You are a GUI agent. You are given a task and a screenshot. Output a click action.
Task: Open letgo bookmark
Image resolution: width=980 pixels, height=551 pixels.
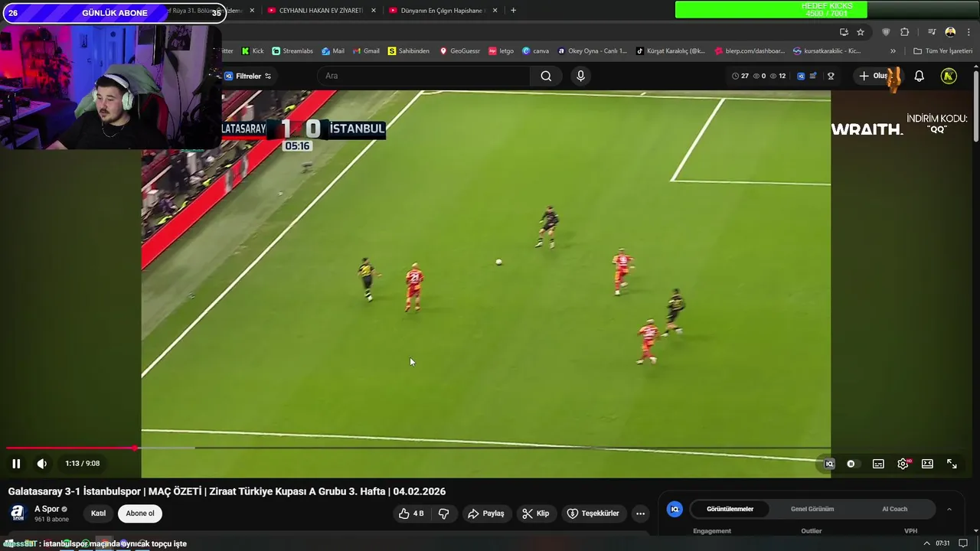(x=501, y=51)
